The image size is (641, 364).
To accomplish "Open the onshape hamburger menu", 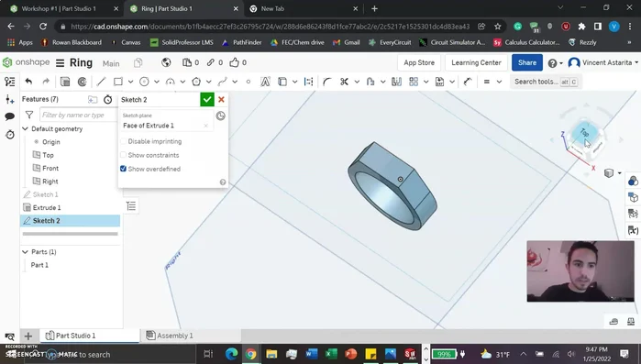I will [x=60, y=63].
